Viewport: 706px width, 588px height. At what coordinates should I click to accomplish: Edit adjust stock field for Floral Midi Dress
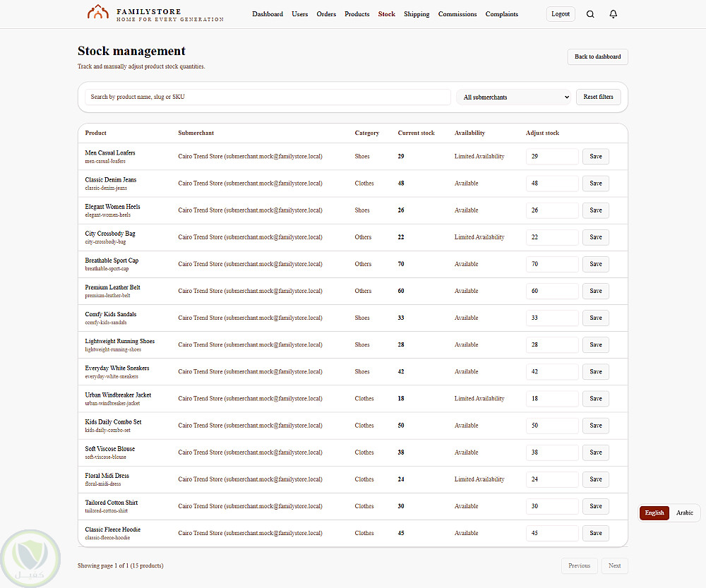552,479
